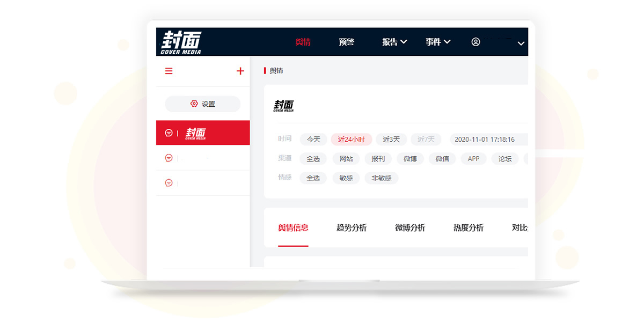This screenshot has width=644, height=330.
Task: Switch to the 趋势分析 tab
Action: [352, 228]
